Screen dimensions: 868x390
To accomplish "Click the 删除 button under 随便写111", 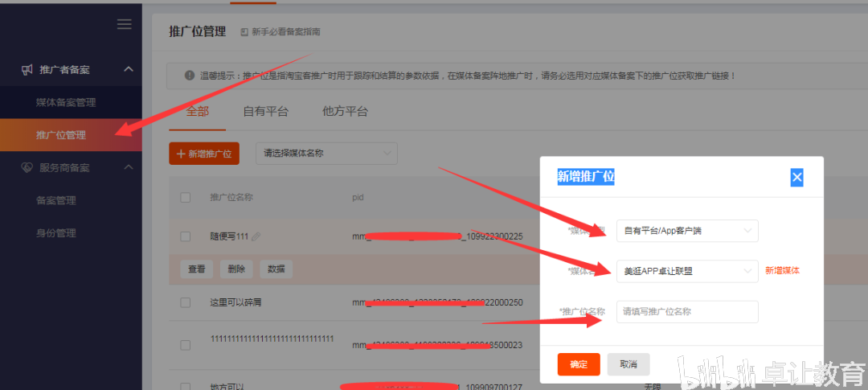I will pyautogui.click(x=236, y=269).
